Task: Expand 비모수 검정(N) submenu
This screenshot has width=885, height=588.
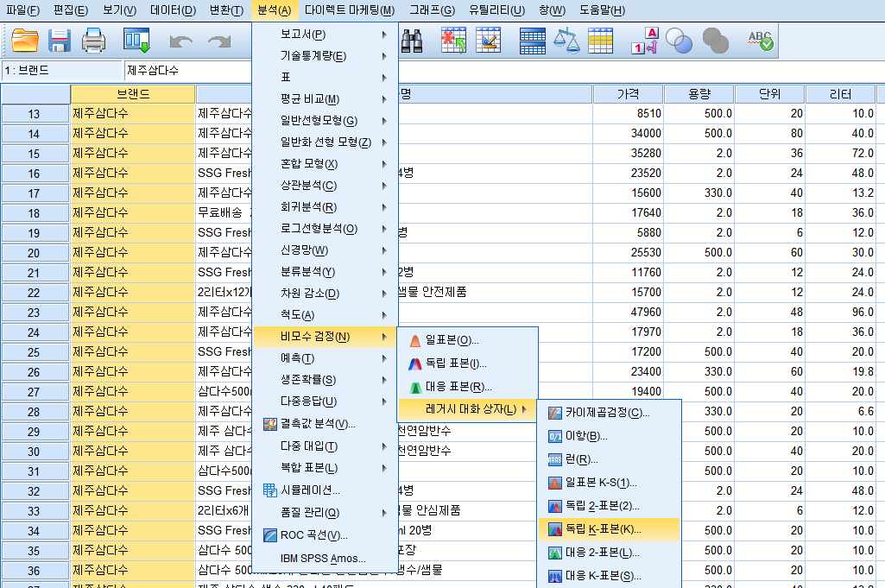Action: coord(325,337)
